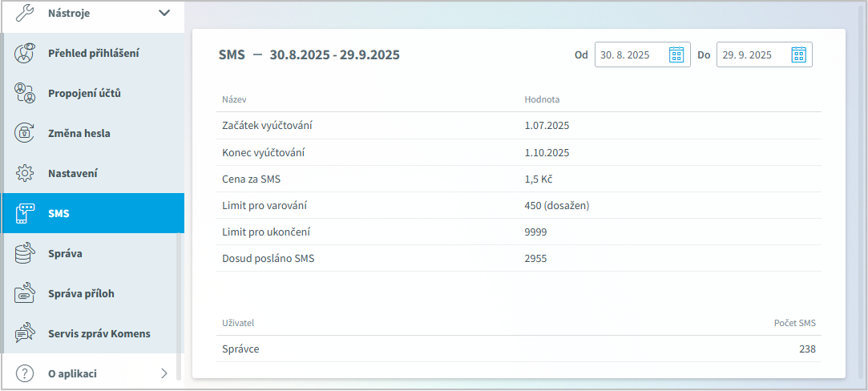Open calendar picker for Od date
Screen dimensions: 868x391
(676, 54)
